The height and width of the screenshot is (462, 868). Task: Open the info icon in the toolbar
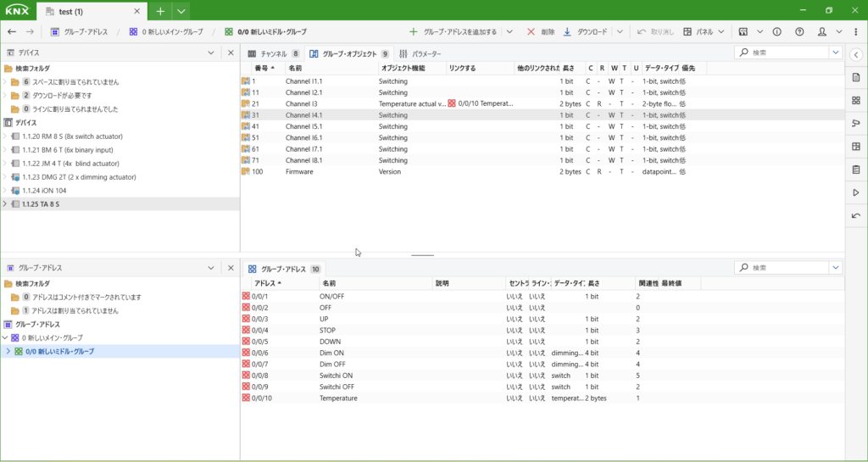(777, 31)
